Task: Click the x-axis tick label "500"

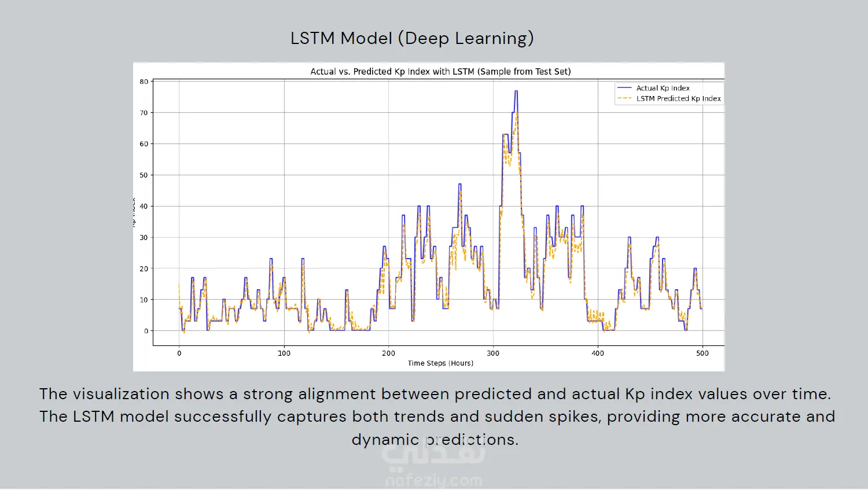Action: click(703, 353)
